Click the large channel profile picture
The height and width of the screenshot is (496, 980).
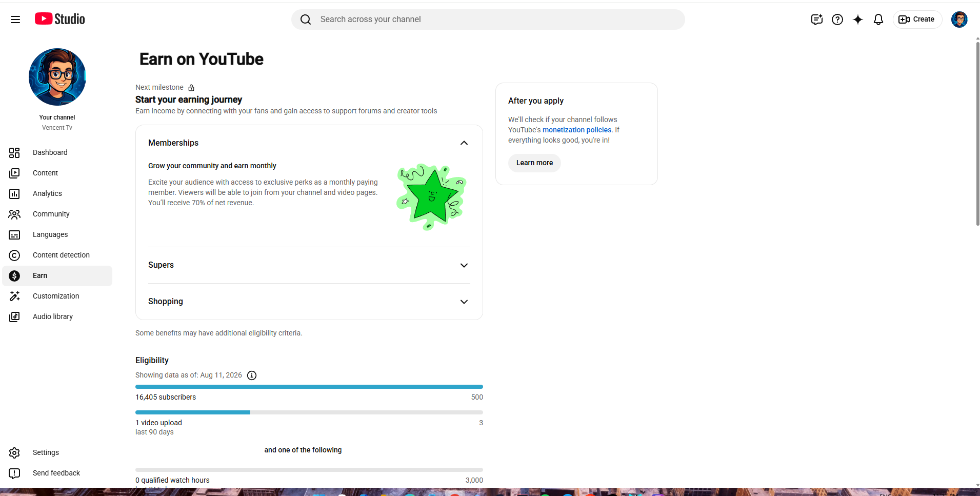pyautogui.click(x=57, y=77)
